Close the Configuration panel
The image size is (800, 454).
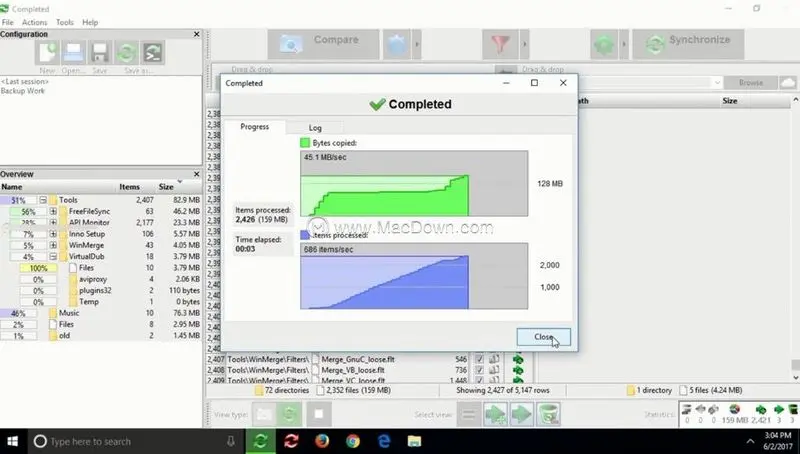coord(197,34)
